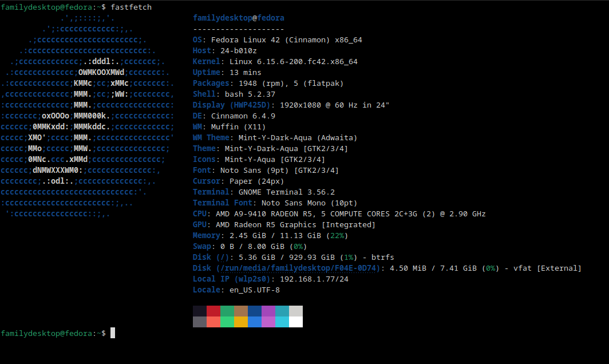
Task: Click the dark green swatch in the top palette row
Action: 227,311
